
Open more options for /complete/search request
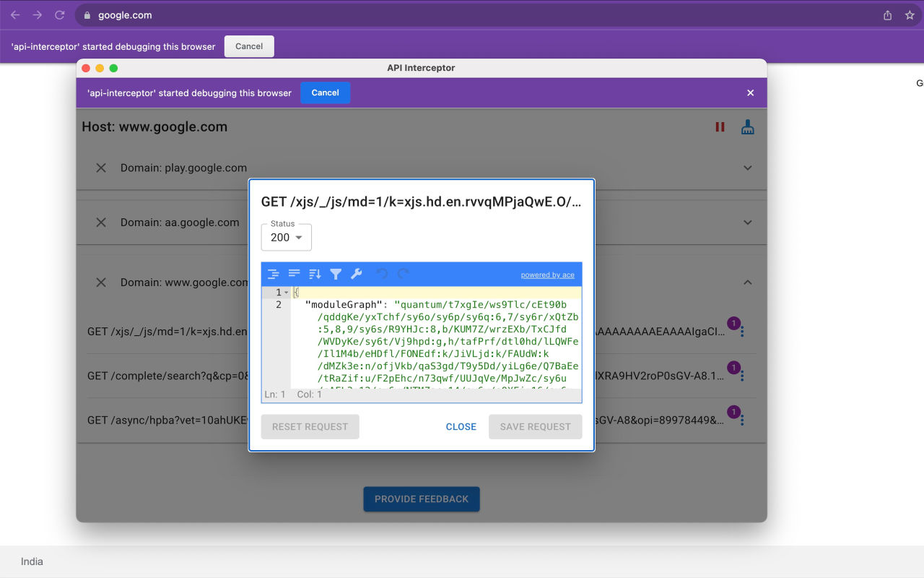point(742,376)
